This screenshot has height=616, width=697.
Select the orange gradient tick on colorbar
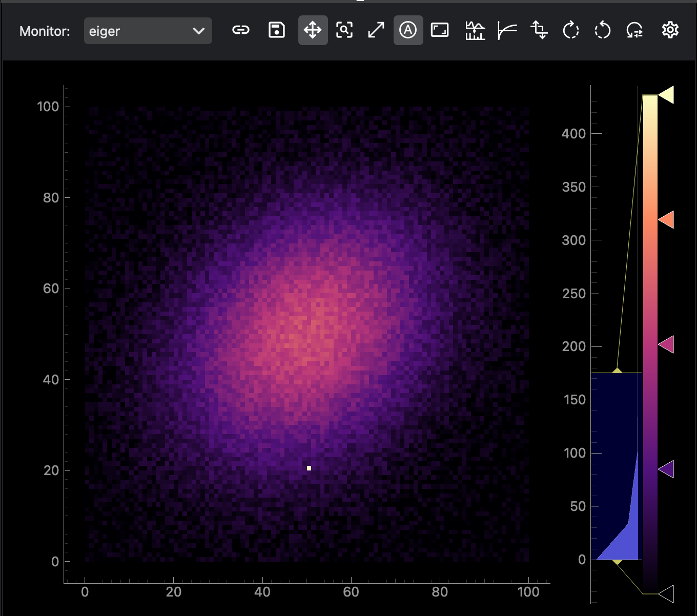click(666, 220)
